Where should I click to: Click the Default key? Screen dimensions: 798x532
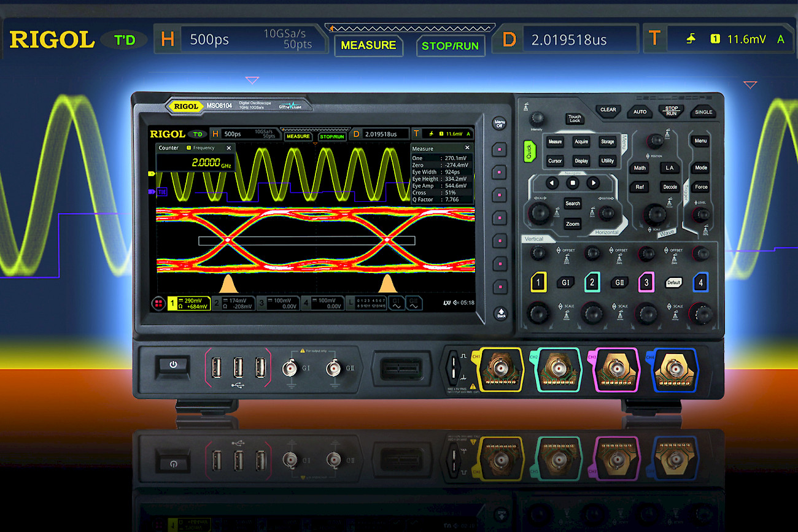673,283
